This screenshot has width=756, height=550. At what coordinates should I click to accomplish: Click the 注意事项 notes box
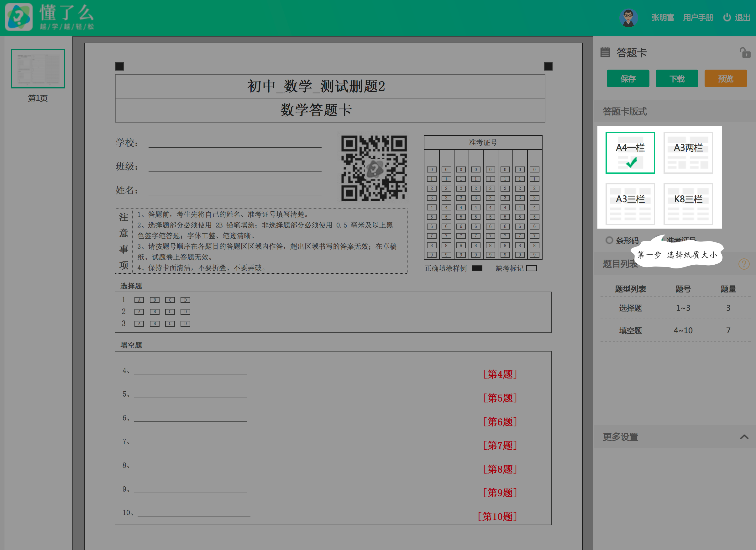[x=261, y=241]
